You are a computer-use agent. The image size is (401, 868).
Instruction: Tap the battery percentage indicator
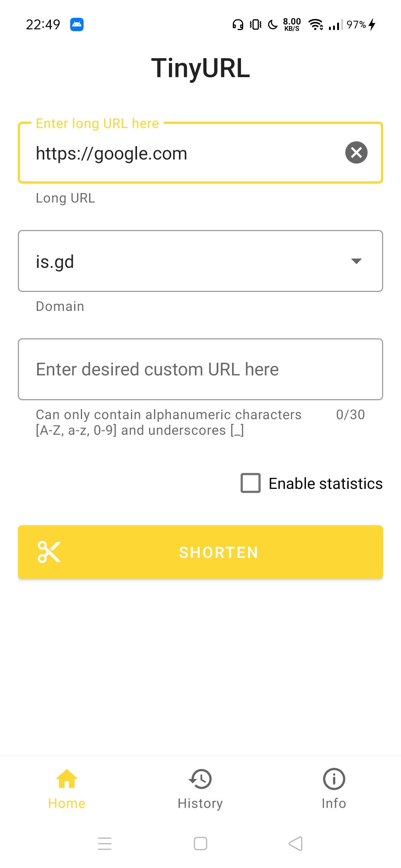pyautogui.click(x=356, y=24)
